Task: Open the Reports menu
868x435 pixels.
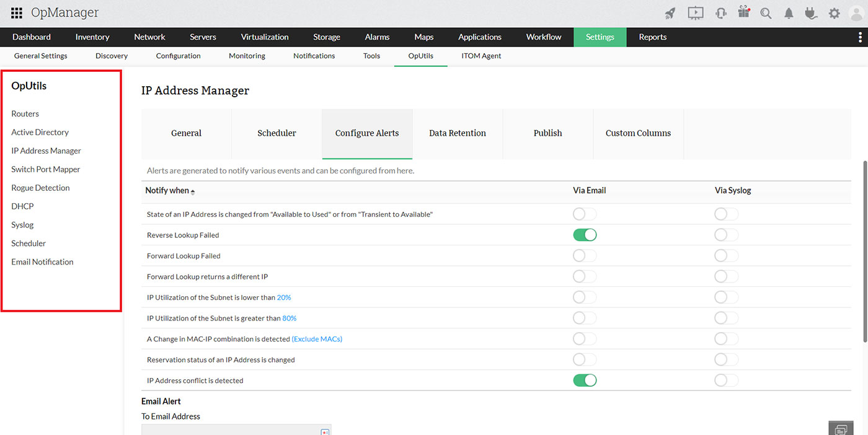Action: [x=653, y=37]
